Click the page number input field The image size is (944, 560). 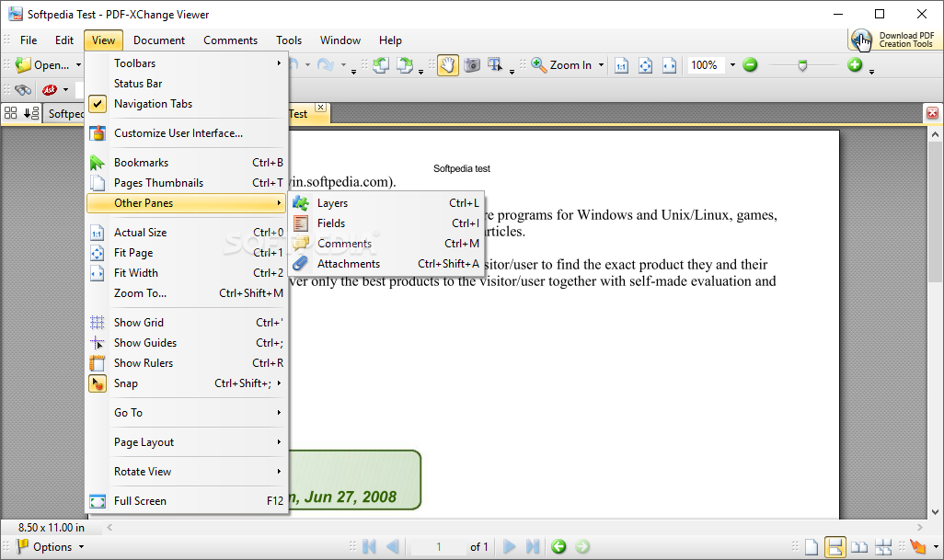click(x=438, y=546)
